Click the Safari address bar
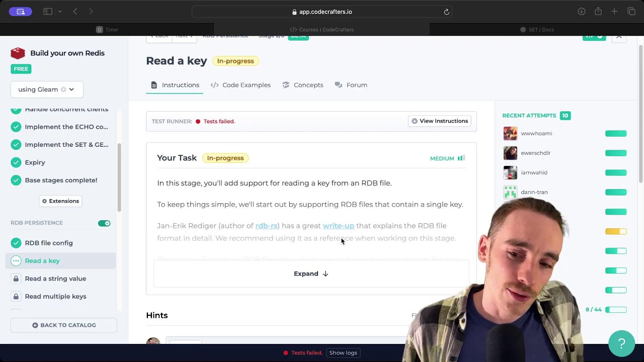644x362 pixels. click(x=322, y=12)
